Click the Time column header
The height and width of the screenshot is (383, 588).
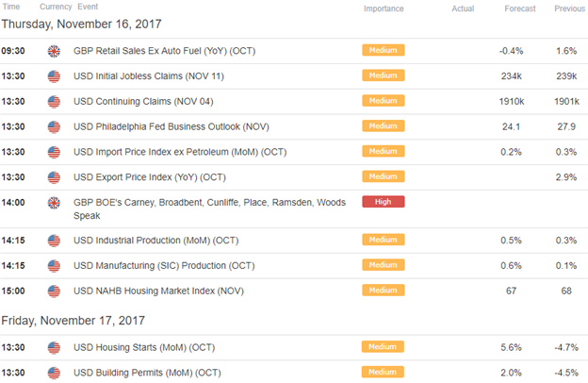[x=11, y=7]
